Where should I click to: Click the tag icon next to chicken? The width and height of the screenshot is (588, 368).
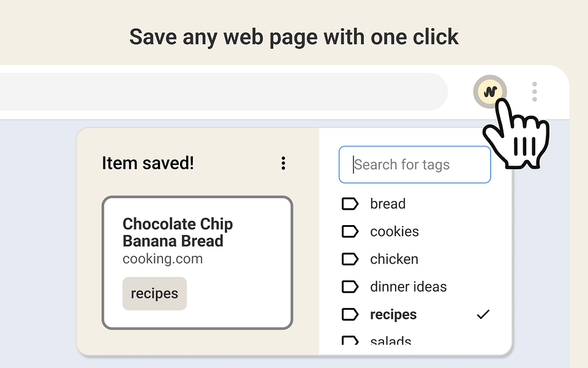pyautogui.click(x=350, y=259)
